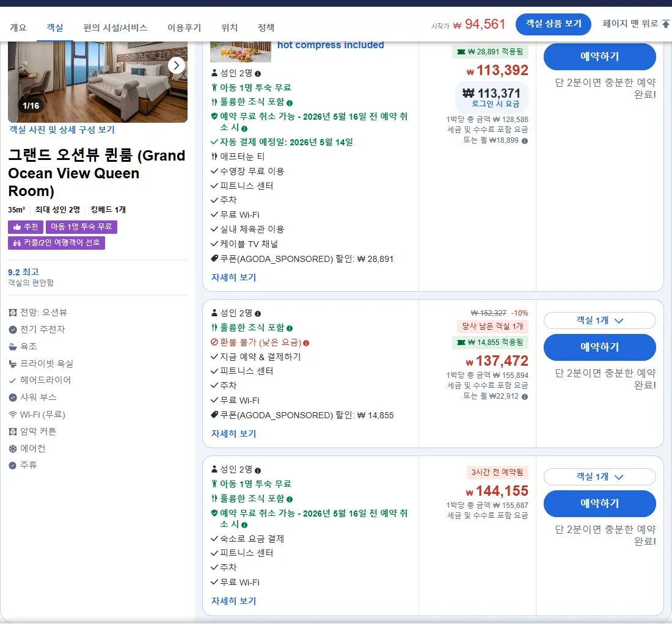Click the 헤어드라이어 amenity
The width and height of the screenshot is (672, 624).
(40, 380)
